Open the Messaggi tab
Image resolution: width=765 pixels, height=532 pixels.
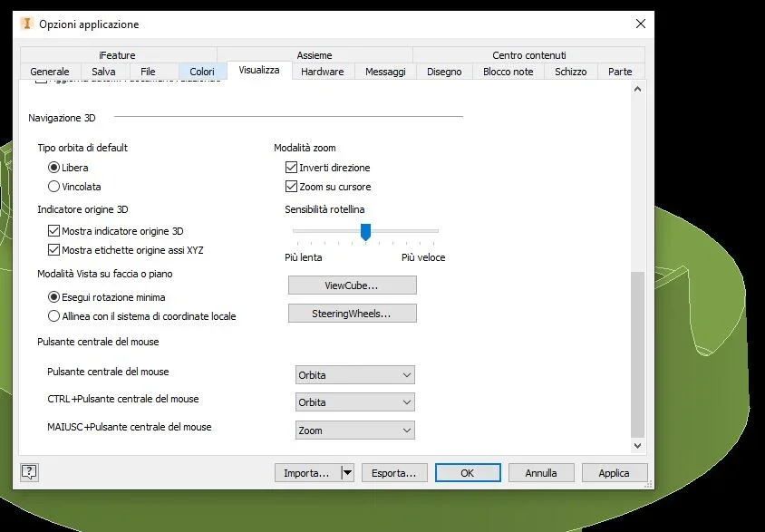pos(385,72)
